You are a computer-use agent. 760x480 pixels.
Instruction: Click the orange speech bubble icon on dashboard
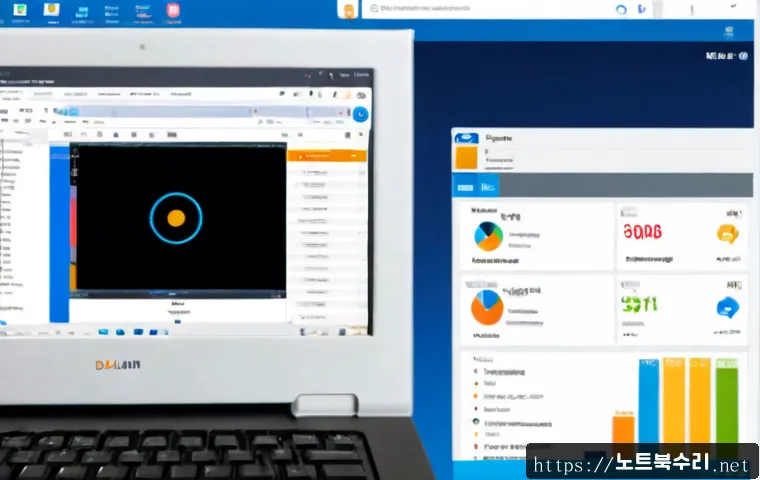point(728,234)
